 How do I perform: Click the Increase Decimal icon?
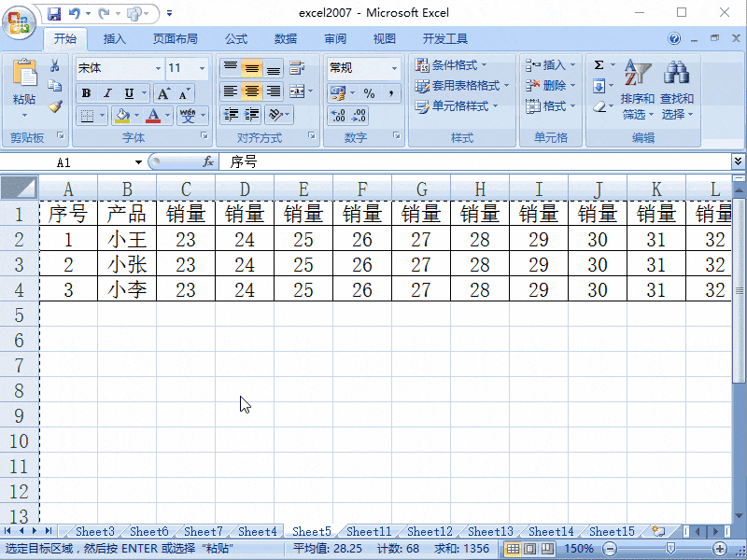338,116
